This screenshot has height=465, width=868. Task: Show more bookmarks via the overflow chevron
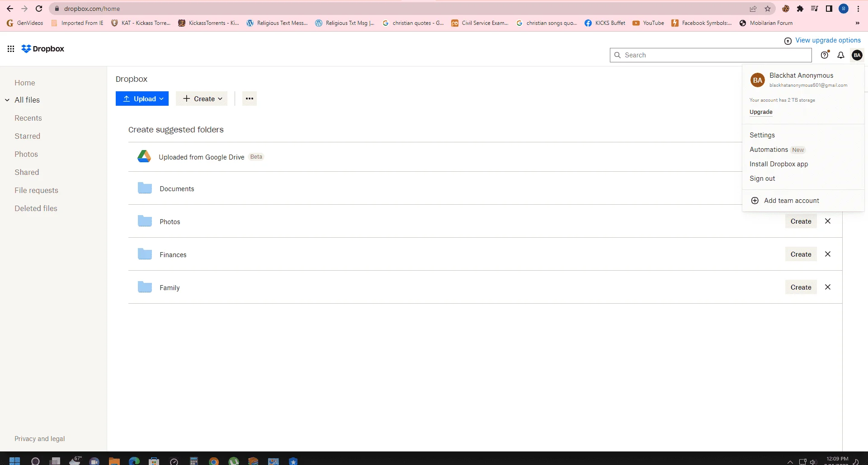pyautogui.click(x=857, y=23)
